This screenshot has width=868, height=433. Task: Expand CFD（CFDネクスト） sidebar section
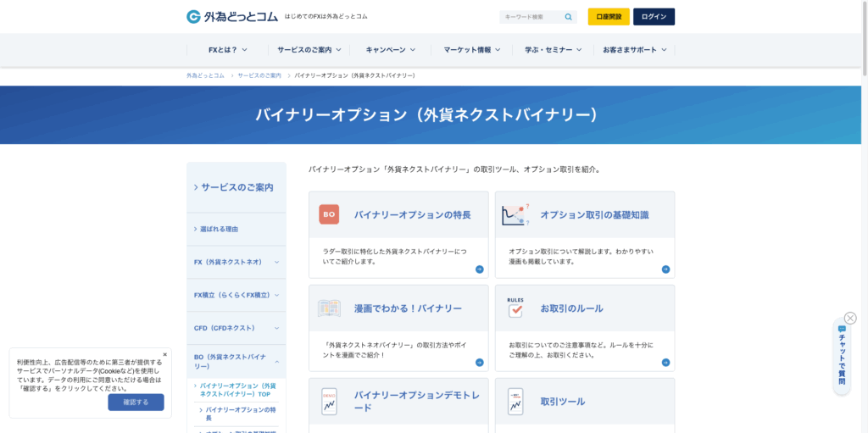pos(236,328)
